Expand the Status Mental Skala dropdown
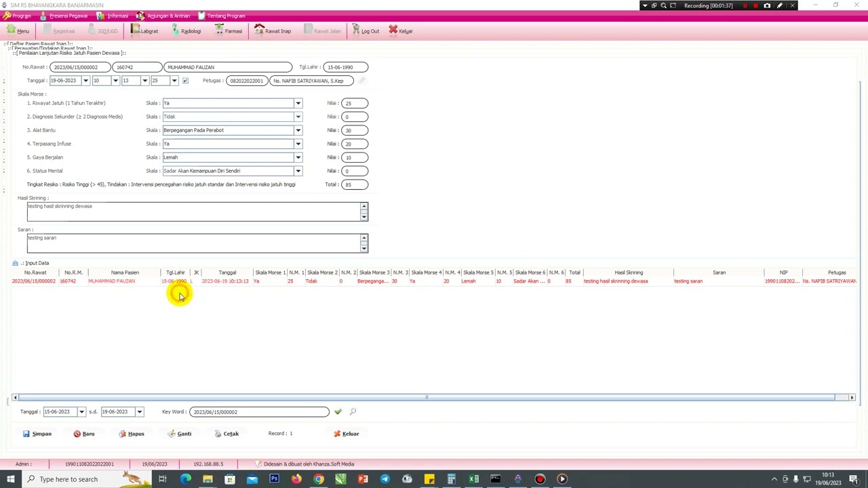Viewport: 868px width, 488px height. (x=298, y=171)
